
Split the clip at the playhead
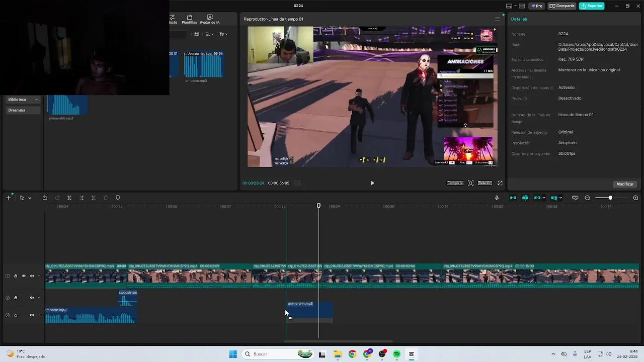(x=69, y=198)
